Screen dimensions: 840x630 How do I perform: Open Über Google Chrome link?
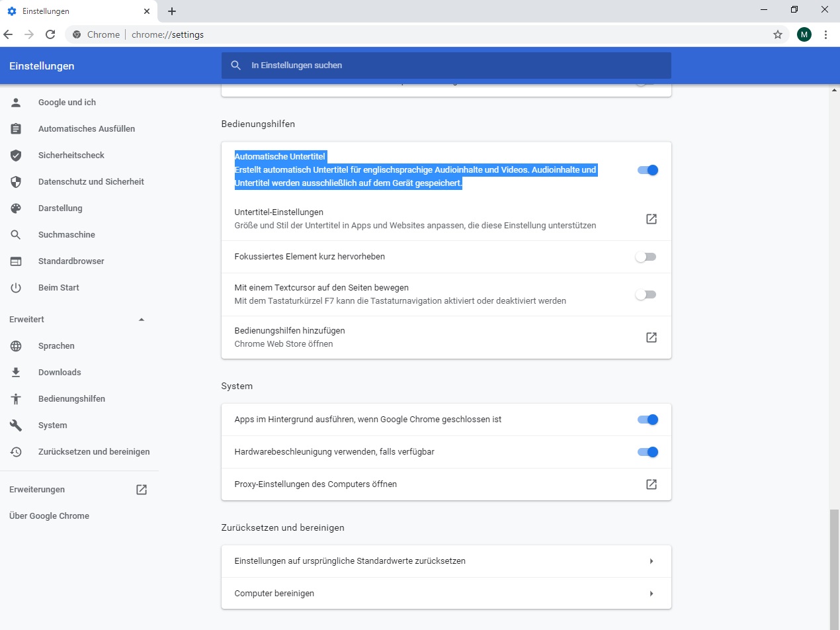[x=49, y=516]
